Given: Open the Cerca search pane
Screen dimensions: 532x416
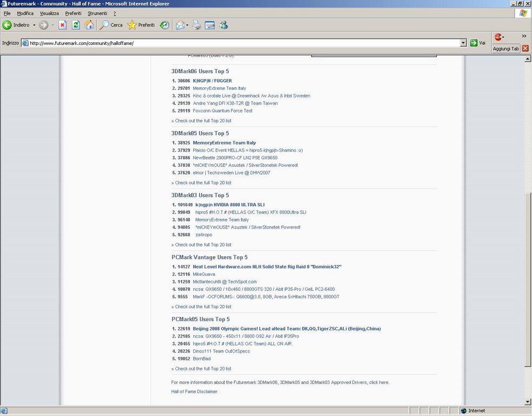Looking at the screenshot, I should point(111,25).
